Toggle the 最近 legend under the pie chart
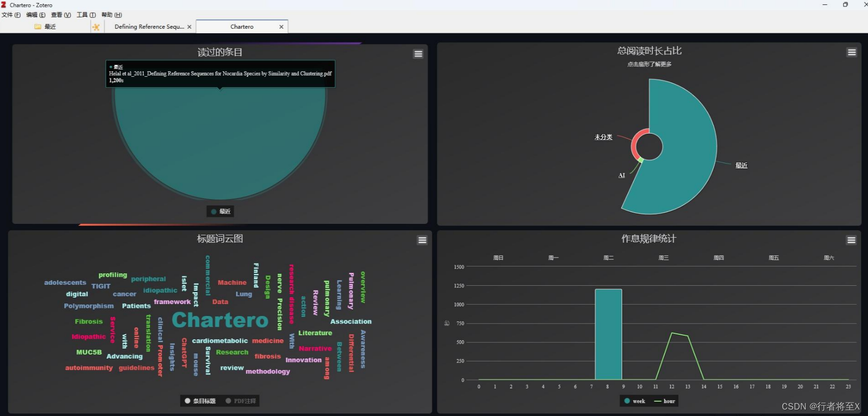Screen dimensions: 868x416 pos(220,211)
